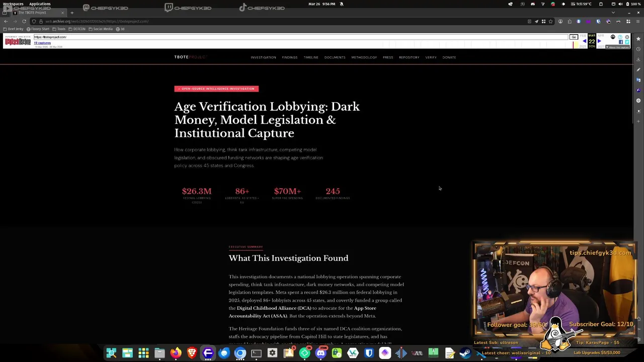644x362 pixels.
Task: Open system settings gear in dock
Action: click(x=272, y=353)
